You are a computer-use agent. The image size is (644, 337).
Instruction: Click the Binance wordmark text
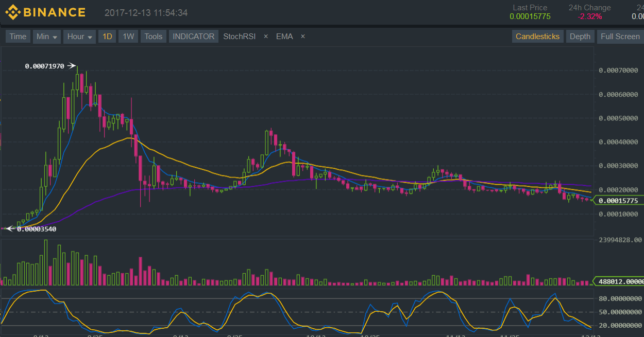[54, 12]
